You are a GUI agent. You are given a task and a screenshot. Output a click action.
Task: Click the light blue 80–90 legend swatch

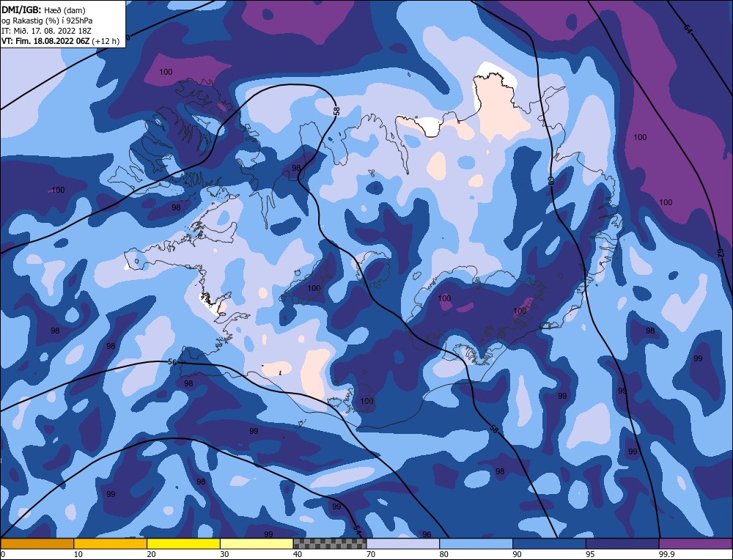(x=476, y=544)
